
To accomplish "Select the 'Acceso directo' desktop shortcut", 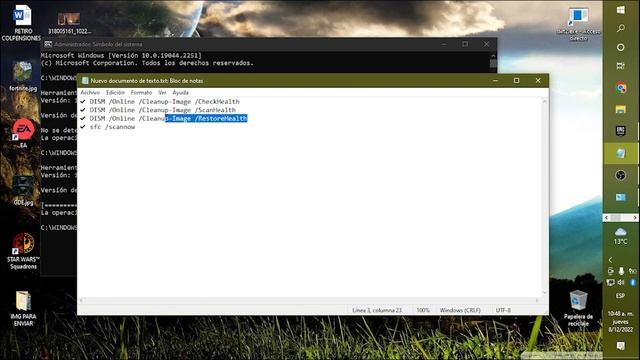I will (578, 24).
